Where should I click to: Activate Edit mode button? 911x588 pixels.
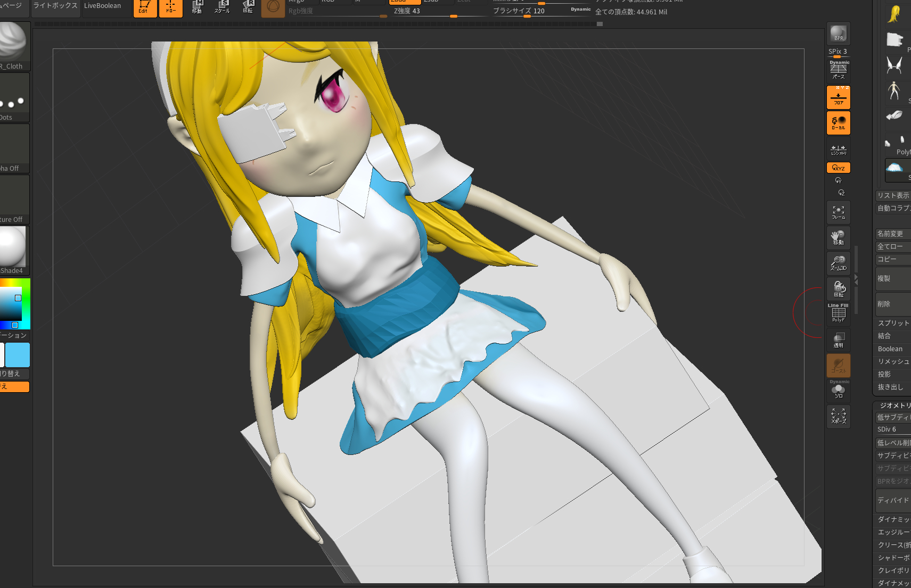click(x=145, y=7)
